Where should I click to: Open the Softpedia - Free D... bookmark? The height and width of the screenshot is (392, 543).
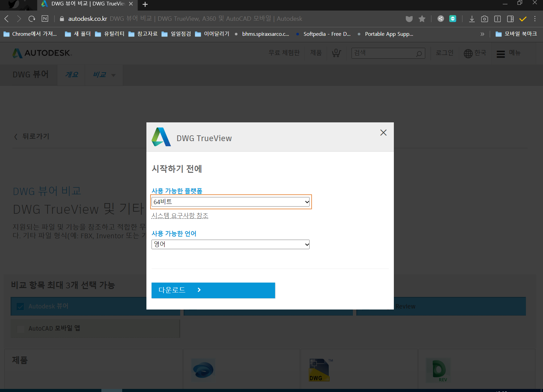pyautogui.click(x=323, y=34)
